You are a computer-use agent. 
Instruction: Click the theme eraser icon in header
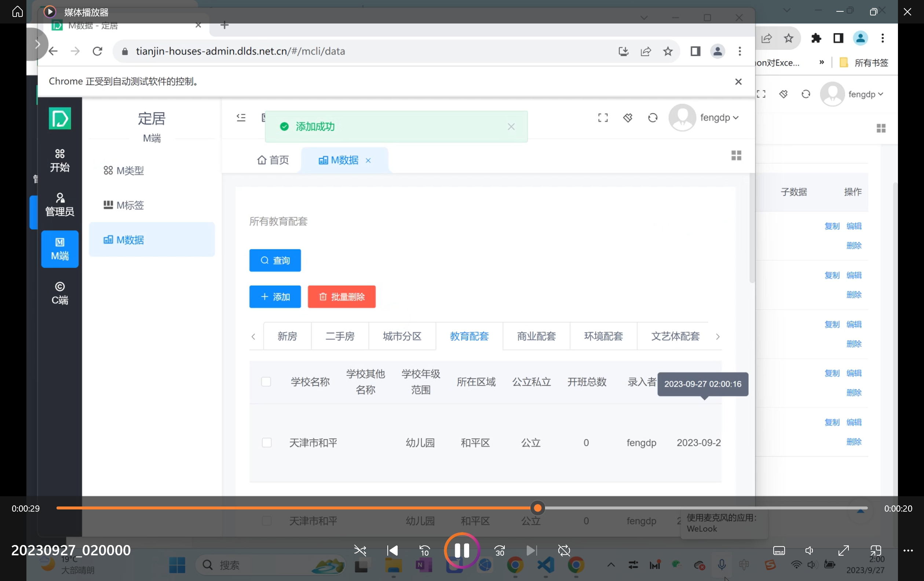[628, 117]
